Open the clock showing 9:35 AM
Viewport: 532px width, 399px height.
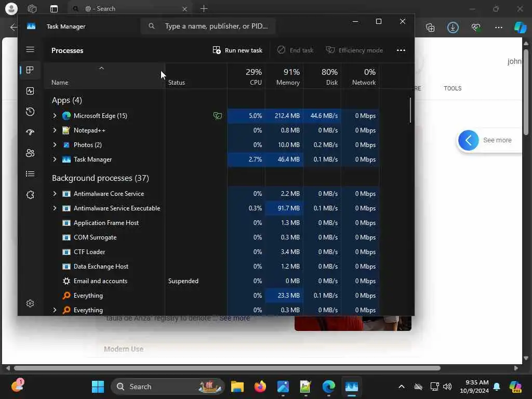(x=474, y=387)
